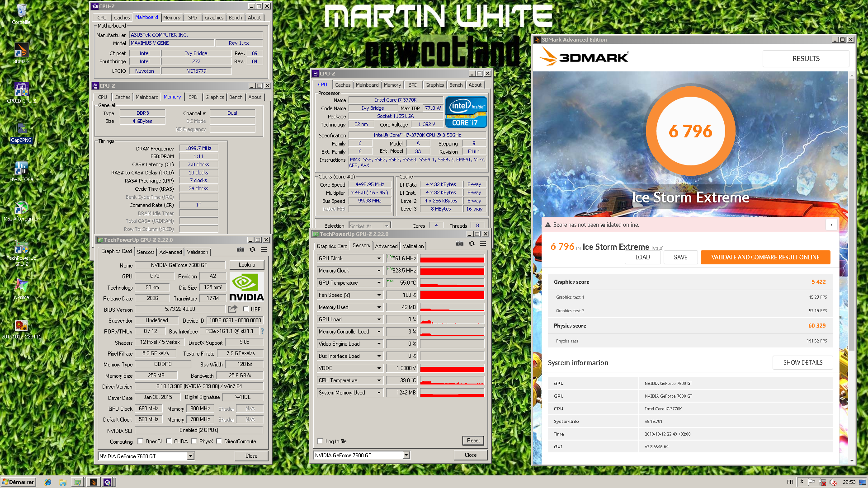Click the network disconnected tray icon
This screenshot has width=868, height=488.
pyautogui.click(x=822, y=482)
